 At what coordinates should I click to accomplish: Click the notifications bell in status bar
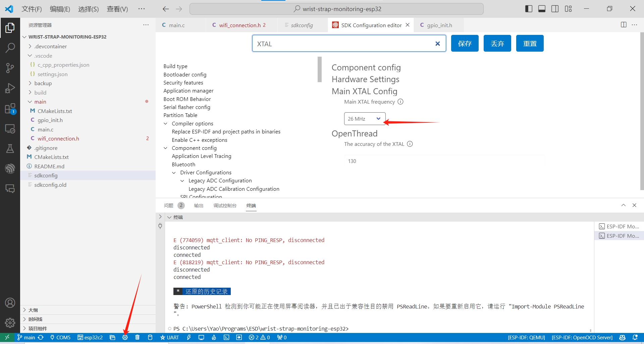pyautogui.click(x=635, y=337)
